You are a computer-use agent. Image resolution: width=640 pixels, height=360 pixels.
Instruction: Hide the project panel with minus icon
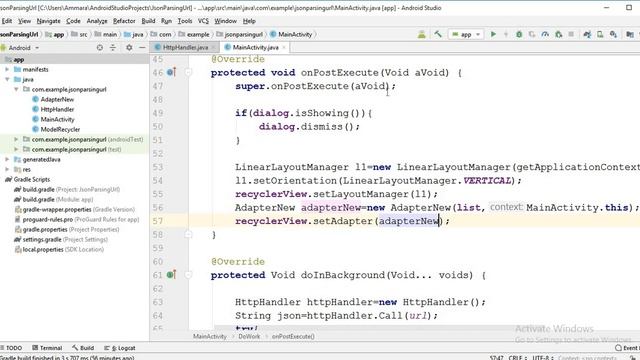pyautogui.click(x=142, y=48)
